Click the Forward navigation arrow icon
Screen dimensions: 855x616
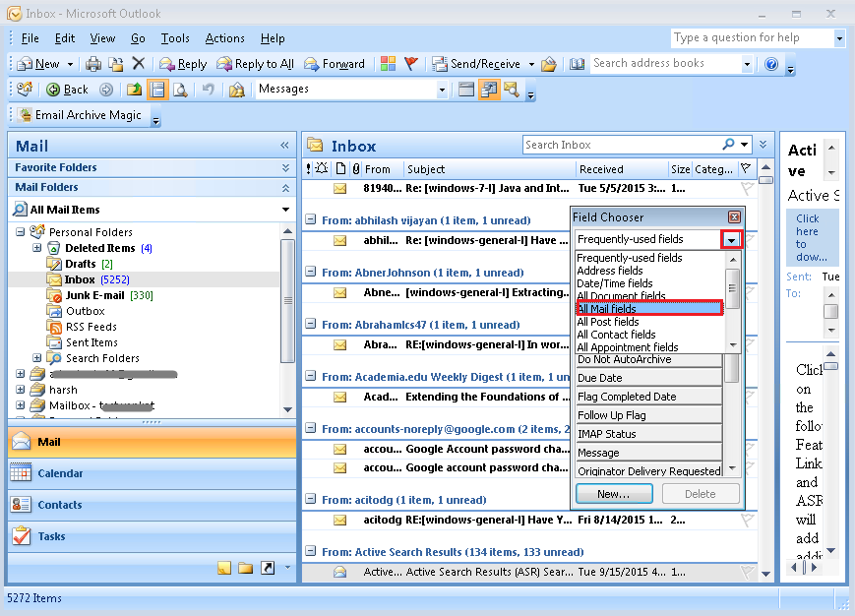[106, 90]
